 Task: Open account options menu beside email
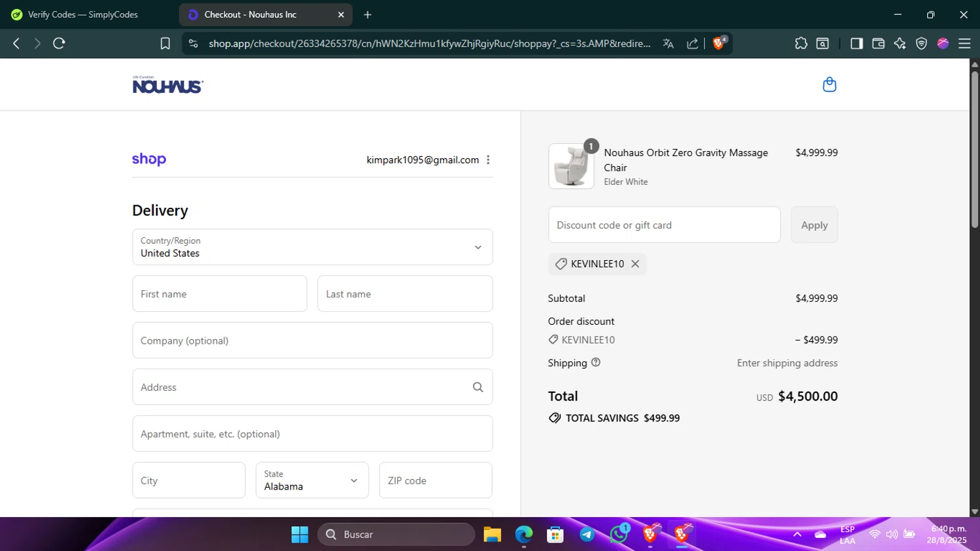(x=488, y=159)
